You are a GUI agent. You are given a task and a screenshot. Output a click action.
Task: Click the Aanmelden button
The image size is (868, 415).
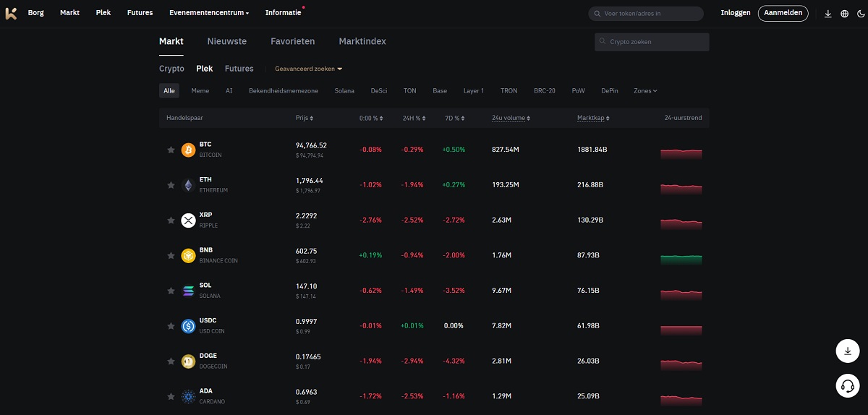click(783, 13)
